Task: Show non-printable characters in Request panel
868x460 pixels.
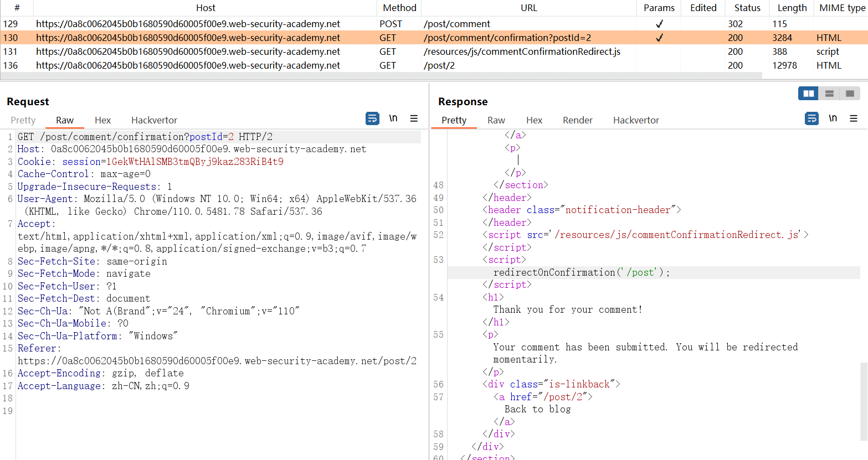Action: point(393,118)
